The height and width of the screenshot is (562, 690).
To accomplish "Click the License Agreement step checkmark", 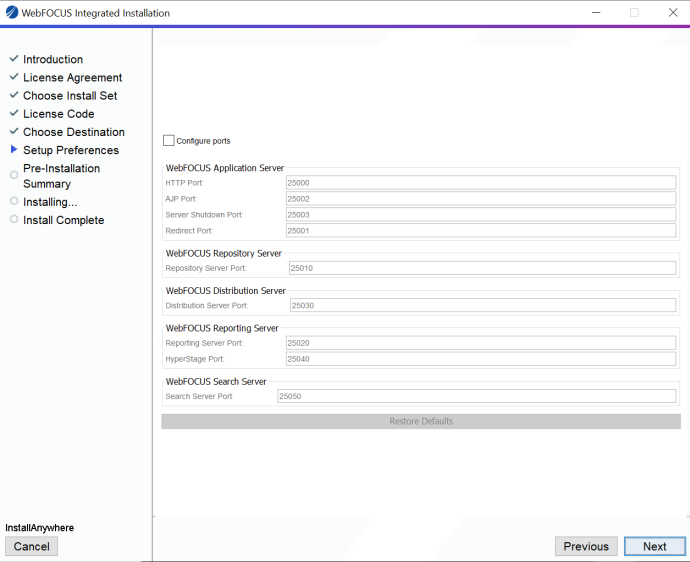I will click(x=14, y=77).
